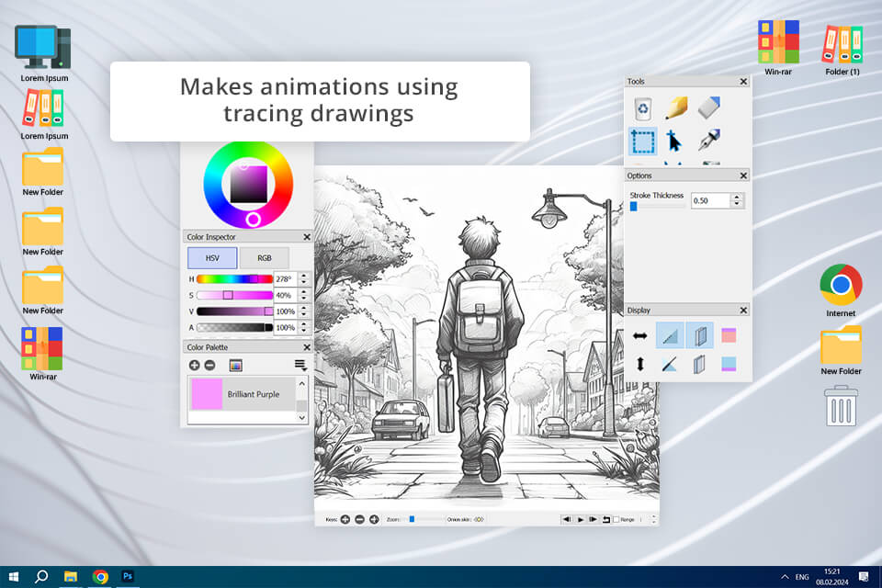Step the Stroke Thickness spinner

pyautogui.click(x=737, y=200)
